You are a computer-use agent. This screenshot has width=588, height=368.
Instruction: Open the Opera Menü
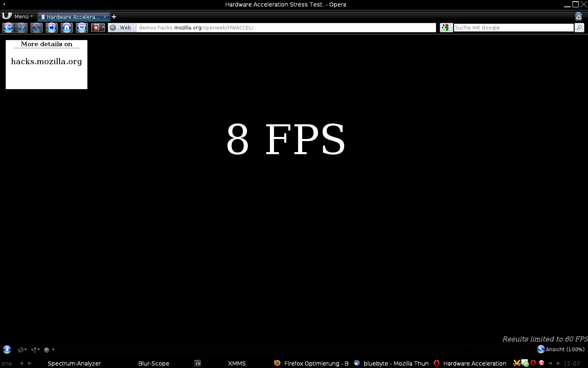click(18, 17)
